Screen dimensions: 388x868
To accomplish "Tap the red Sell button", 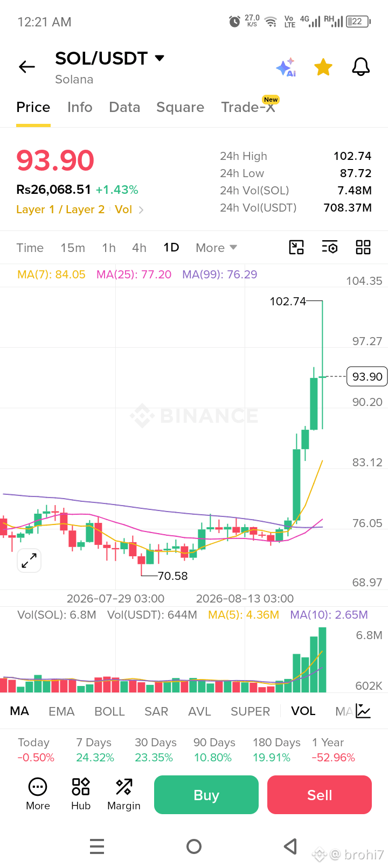I will pyautogui.click(x=320, y=795).
